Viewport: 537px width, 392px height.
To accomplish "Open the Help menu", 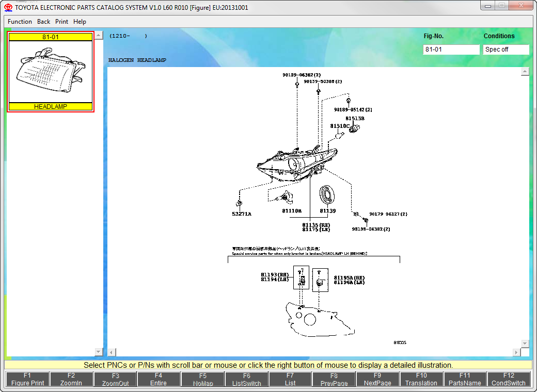I will (80, 22).
